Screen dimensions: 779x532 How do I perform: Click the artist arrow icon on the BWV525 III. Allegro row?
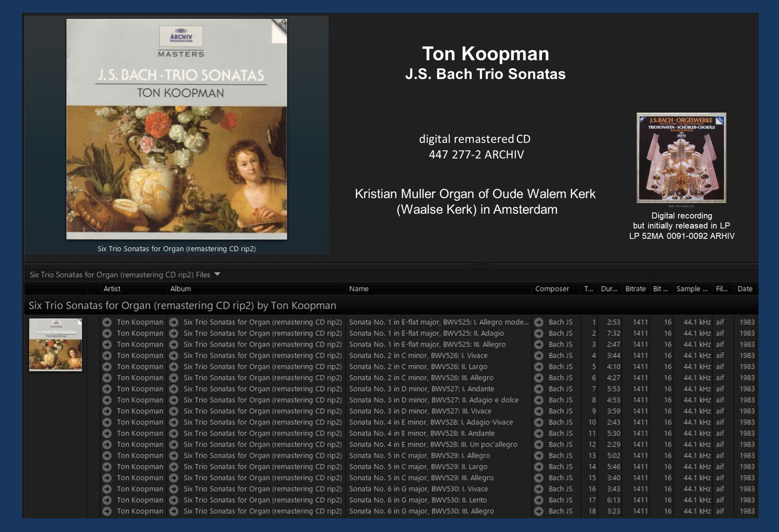coord(107,344)
